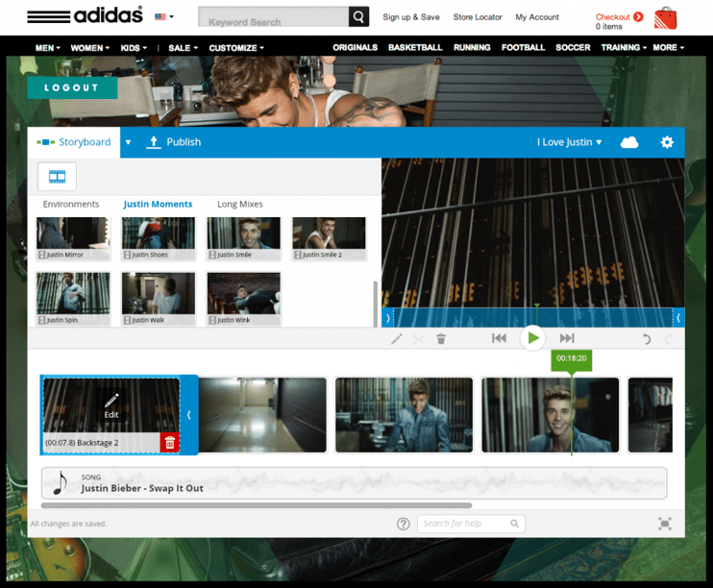Open the settings gear icon
The height and width of the screenshot is (588, 713).
point(667,142)
